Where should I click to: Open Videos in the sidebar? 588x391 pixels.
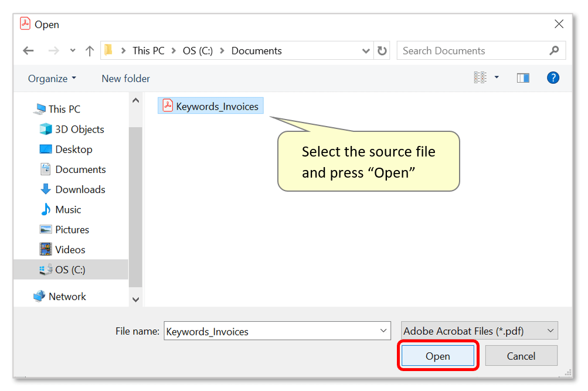click(63, 250)
